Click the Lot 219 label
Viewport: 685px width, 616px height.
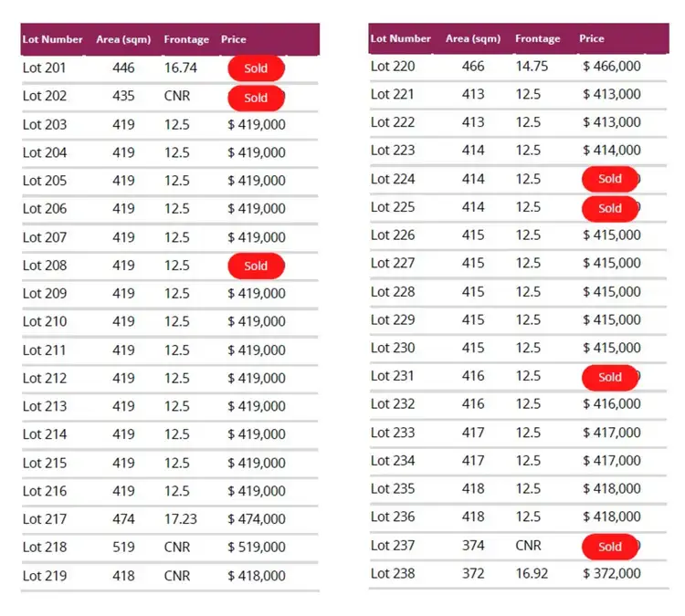pos(45,576)
